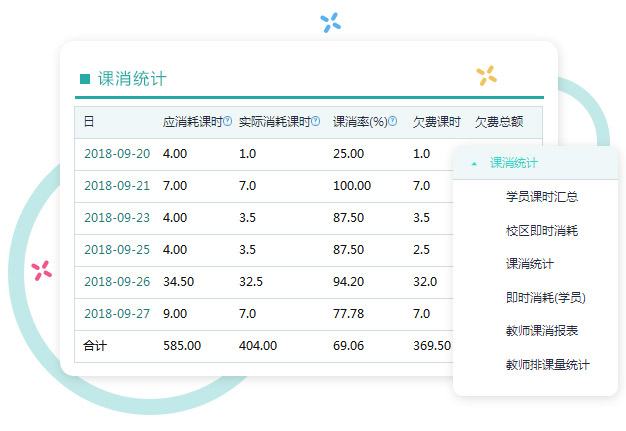This screenshot has height=431, width=626.
Task: Open the 2018-09-27 date link
Action: pyautogui.click(x=117, y=314)
